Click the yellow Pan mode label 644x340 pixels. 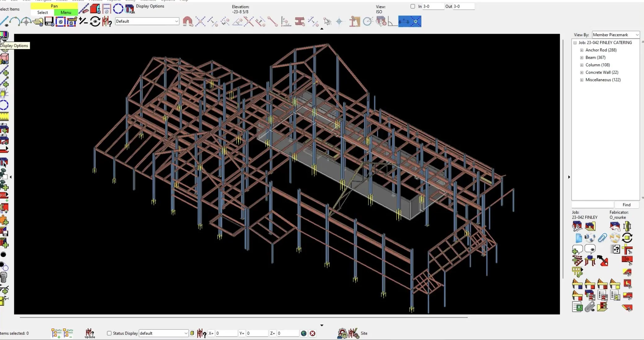54,6
